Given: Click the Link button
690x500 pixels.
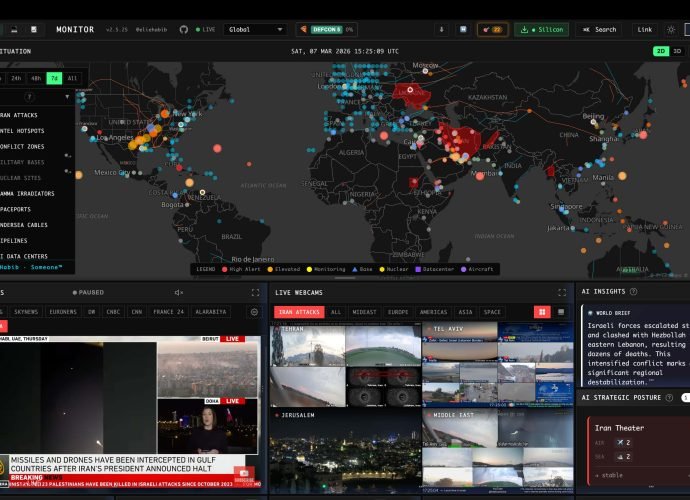Looking at the screenshot, I should click(x=645, y=29).
